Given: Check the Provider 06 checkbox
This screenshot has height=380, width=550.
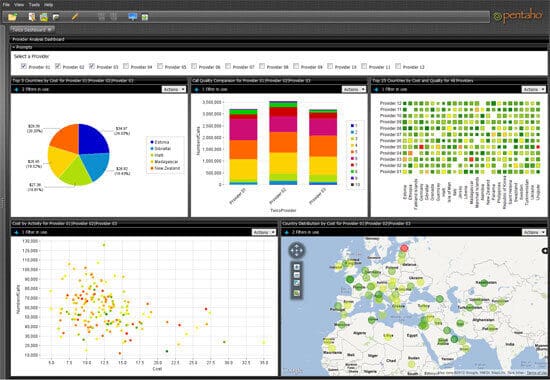Looking at the screenshot, I should tap(194, 66).
